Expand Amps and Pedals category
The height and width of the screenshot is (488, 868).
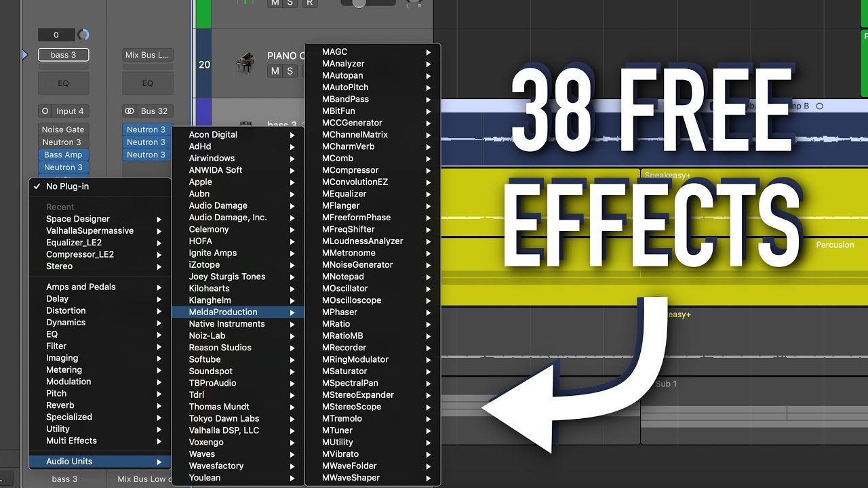[x=100, y=287]
